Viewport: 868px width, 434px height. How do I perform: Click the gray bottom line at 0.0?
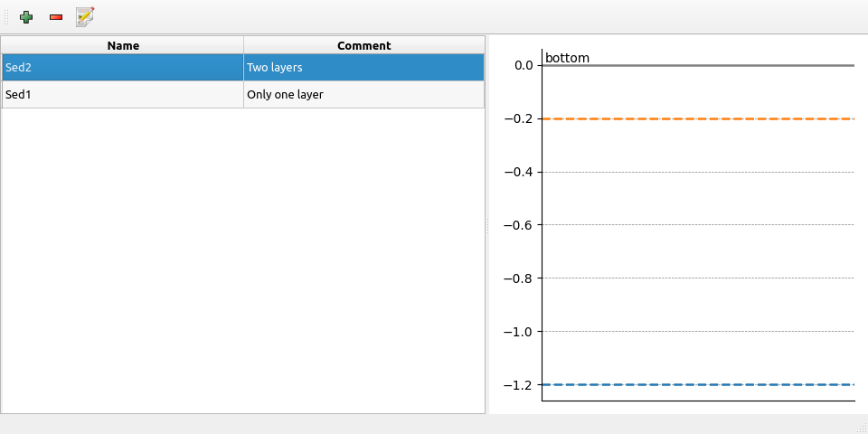coord(698,65)
